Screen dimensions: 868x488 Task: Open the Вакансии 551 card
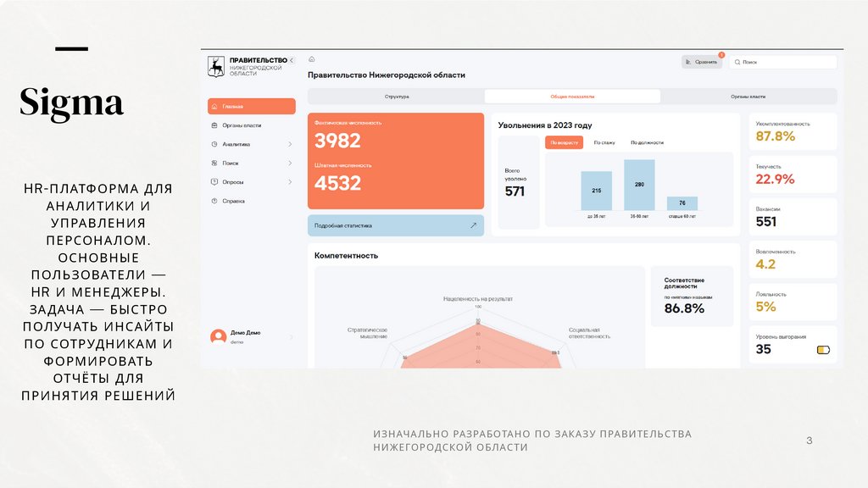coord(793,217)
